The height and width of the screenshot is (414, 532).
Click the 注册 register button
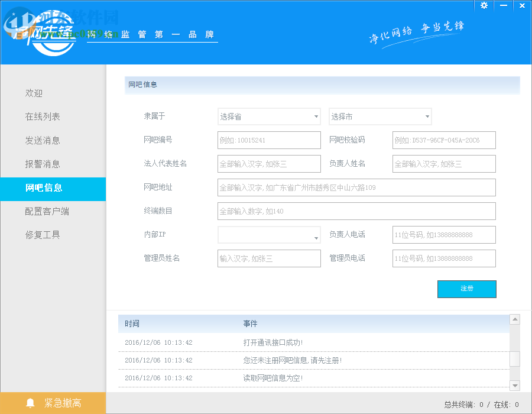pos(467,289)
